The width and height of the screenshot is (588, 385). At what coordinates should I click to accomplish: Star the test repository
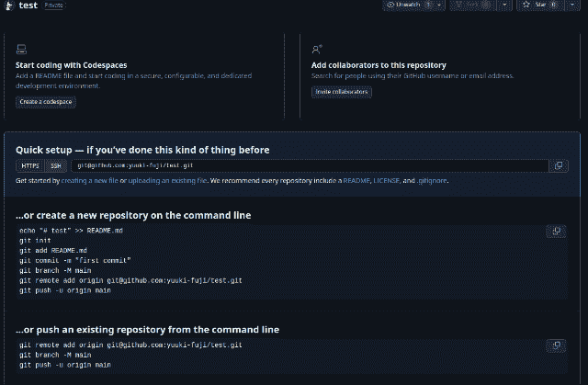[x=540, y=5]
